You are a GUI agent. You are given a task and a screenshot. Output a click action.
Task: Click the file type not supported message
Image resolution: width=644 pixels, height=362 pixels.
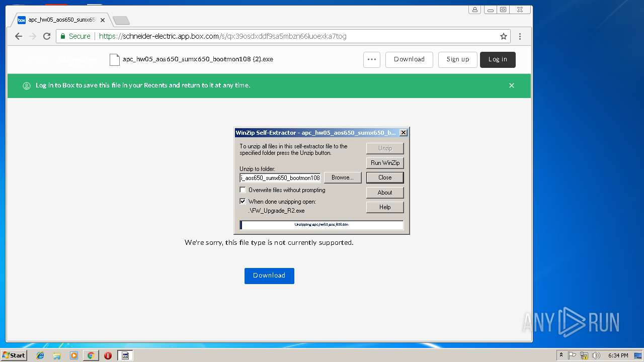tap(269, 242)
